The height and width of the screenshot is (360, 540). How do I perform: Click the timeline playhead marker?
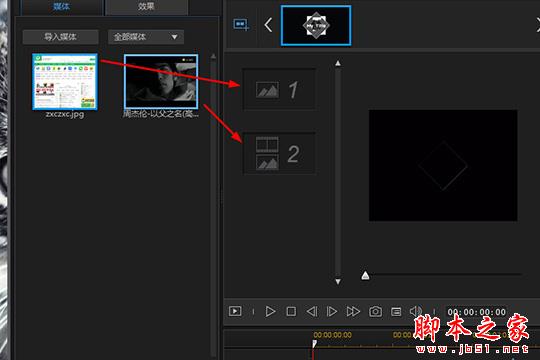[314, 344]
